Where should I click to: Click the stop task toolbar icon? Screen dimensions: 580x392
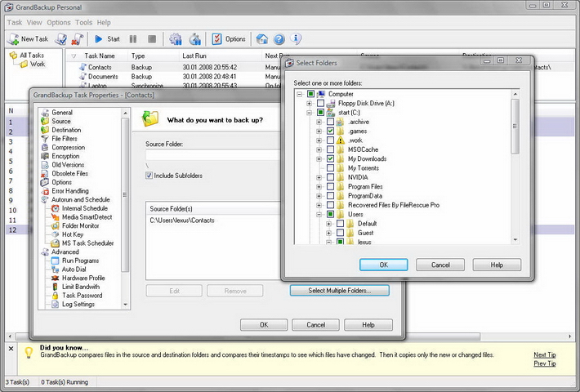(x=152, y=39)
